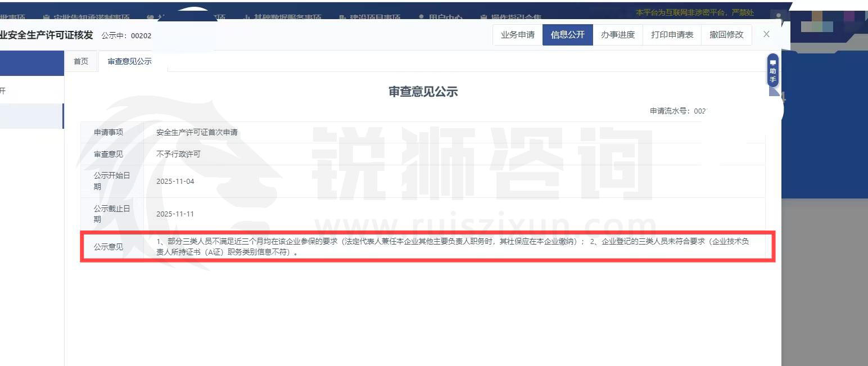Open the 助手 floating assistant widget

coord(773,70)
